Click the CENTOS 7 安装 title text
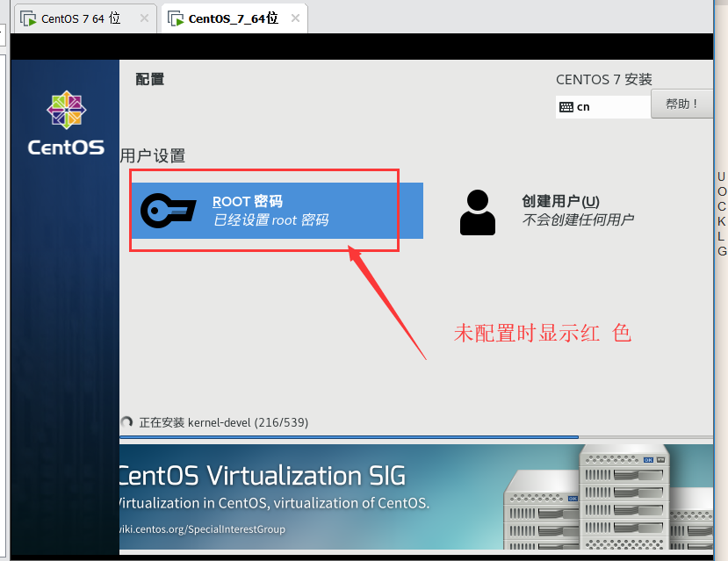The image size is (728, 561). pyautogui.click(x=604, y=79)
